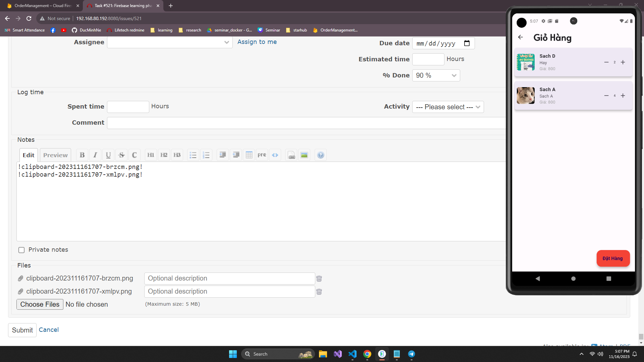This screenshot has width=644, height=362.
Task: Click the Bold formatting icon
Action: (x=82, y=155)
